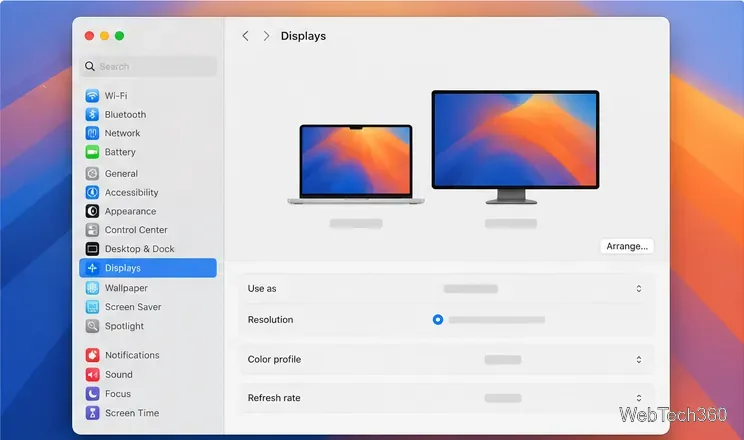Click the red Notifications icon
Screen dimensions: 744x440
92,355
